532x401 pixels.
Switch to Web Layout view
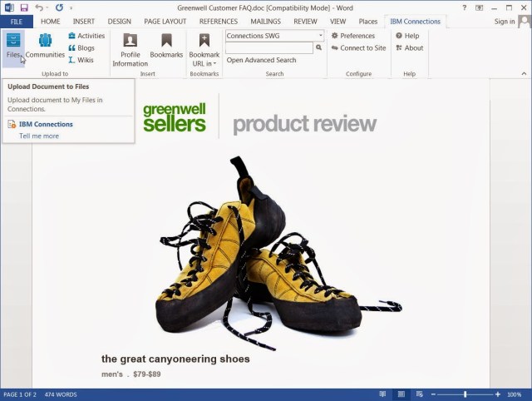coord(421,394)
